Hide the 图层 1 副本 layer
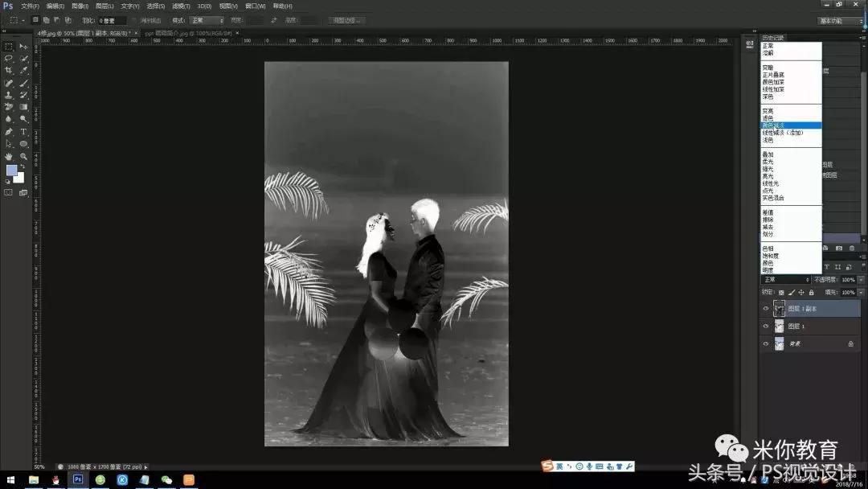 tap(766, 308)
